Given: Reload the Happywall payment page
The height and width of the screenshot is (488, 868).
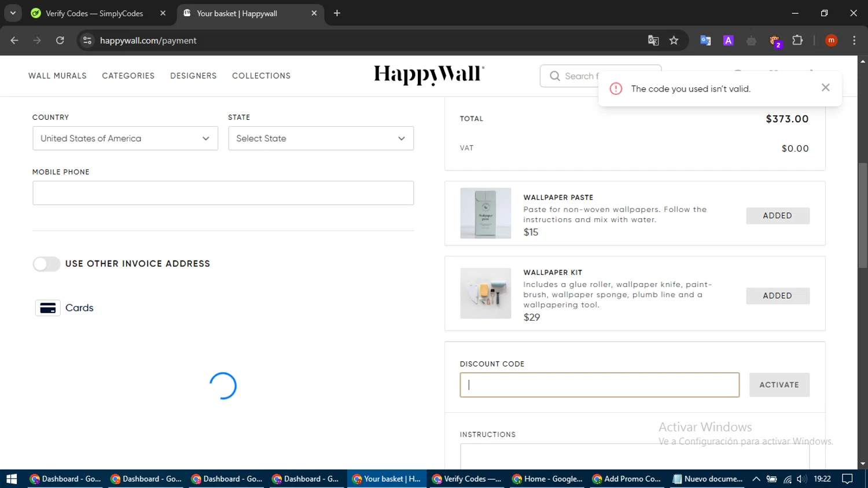Looking at the screenshot, I should [60, 41].
